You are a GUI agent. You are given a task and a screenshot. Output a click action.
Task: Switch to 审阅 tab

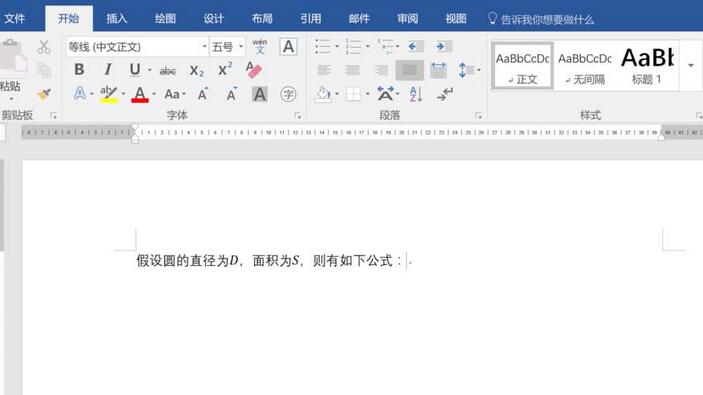click(407, 18)
